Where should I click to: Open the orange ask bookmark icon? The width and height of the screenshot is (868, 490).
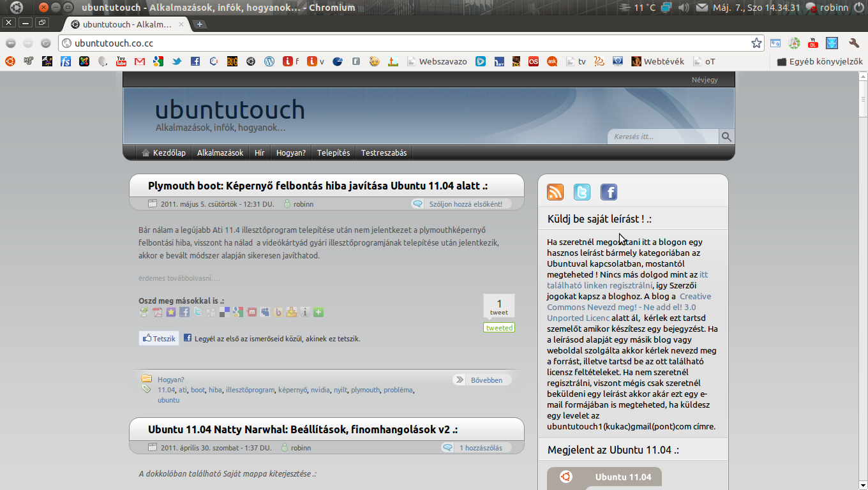coord(552,61)
